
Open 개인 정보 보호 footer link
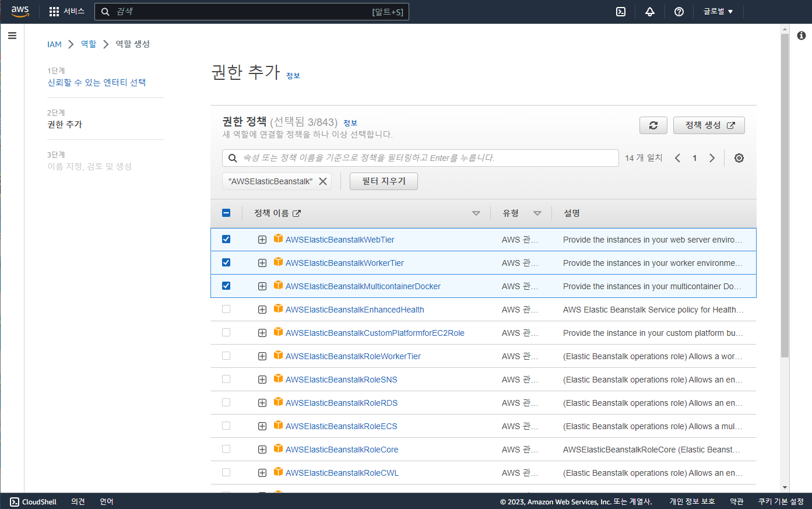[x=692, y=501]
